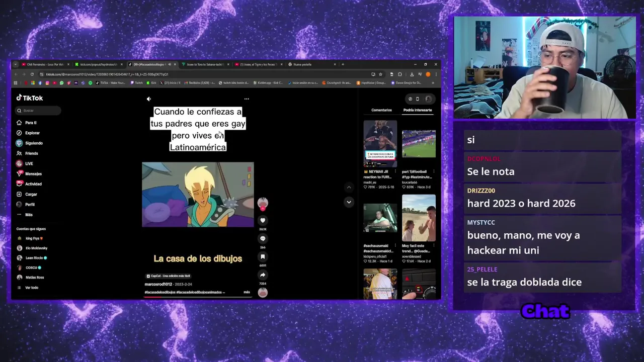The height and width of the screenshot is (362, 644).
Task: Click the phone icon in top-right pill
Action: [x=417, y=99]
